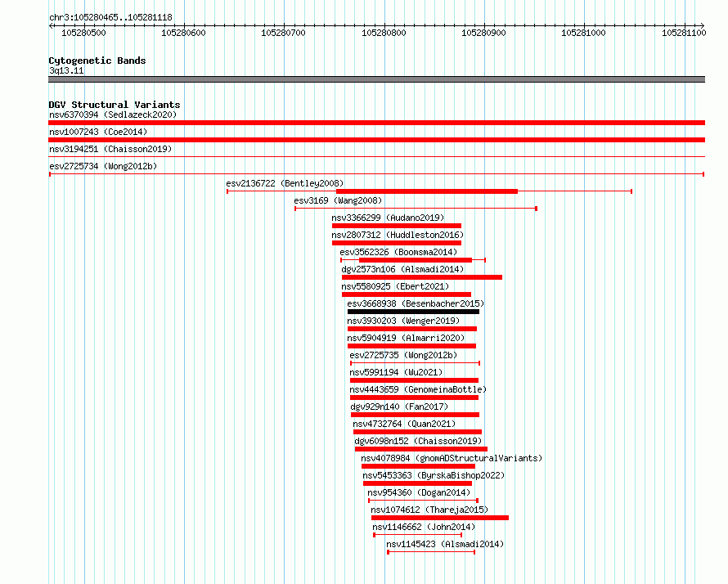The width and height of the screenshot is (728, 584).
Task: Click the red bar under dgv6098n152
Action: (x=421, y=449)
